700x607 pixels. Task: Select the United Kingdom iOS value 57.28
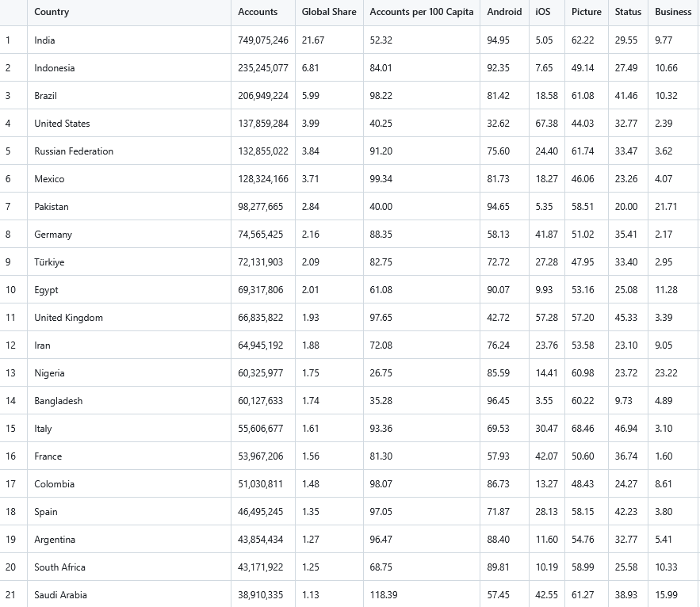(546, 317)
